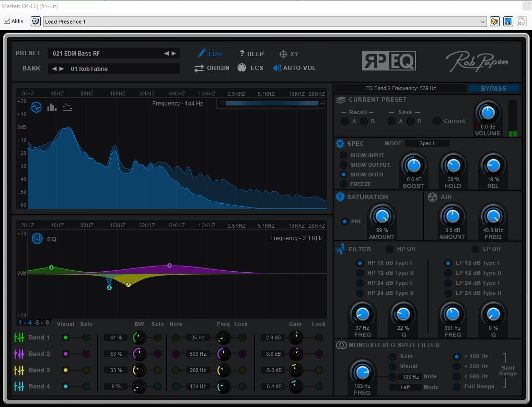The width and height of the screenshot is (532, 407).
Task: Click the delete preset page icon
Action: pos(521,22)
